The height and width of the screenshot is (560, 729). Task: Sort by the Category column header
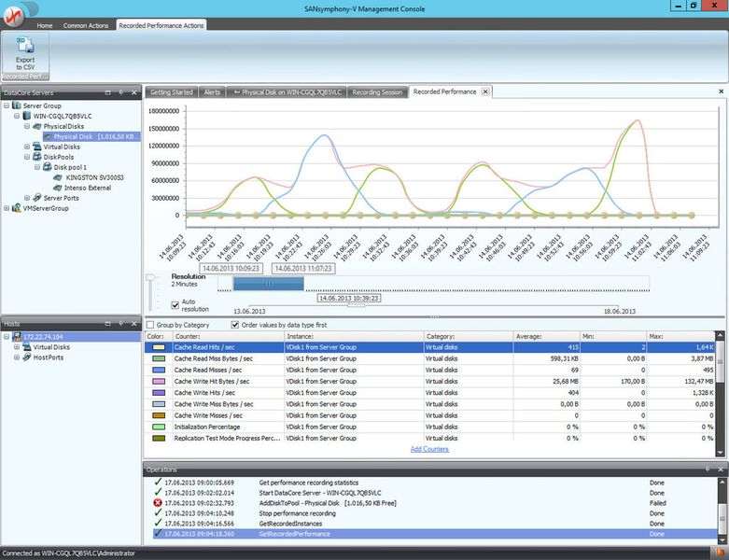tap(469, 336)
